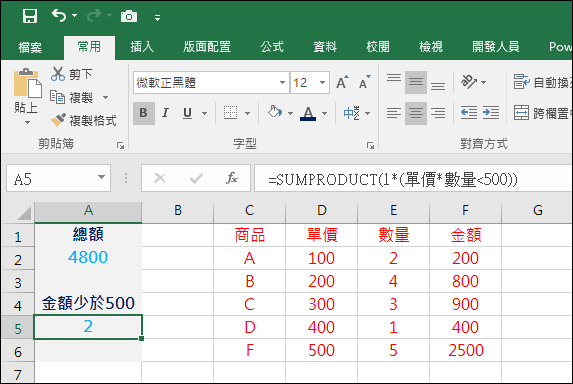Open the font color dropdown arrow
This screenshot has height=384, width=573.
click(x=325, y=113)
